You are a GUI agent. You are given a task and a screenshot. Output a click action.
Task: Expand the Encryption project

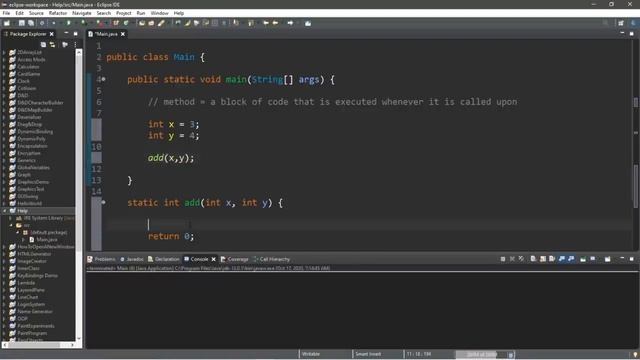click(x=4, y=153)
